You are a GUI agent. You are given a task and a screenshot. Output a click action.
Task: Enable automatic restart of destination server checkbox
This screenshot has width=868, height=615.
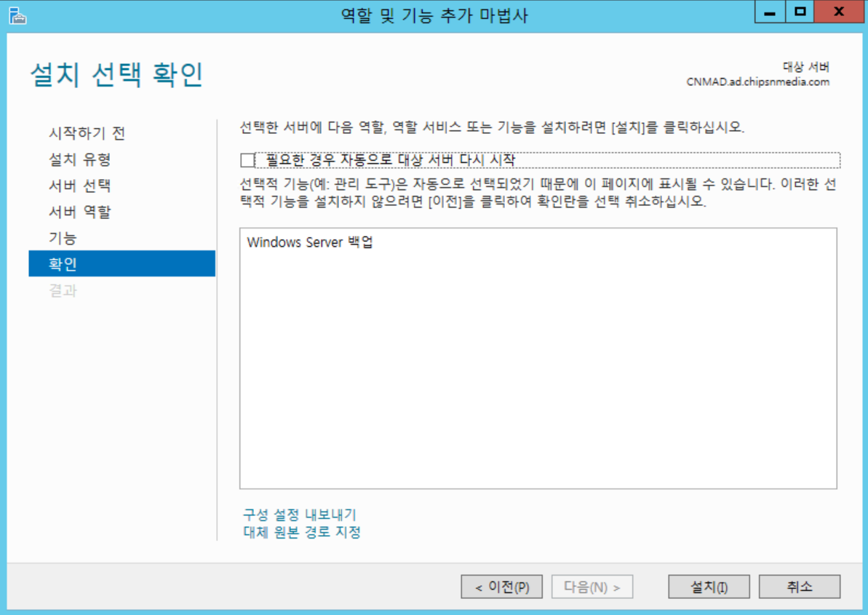point(247,161)
